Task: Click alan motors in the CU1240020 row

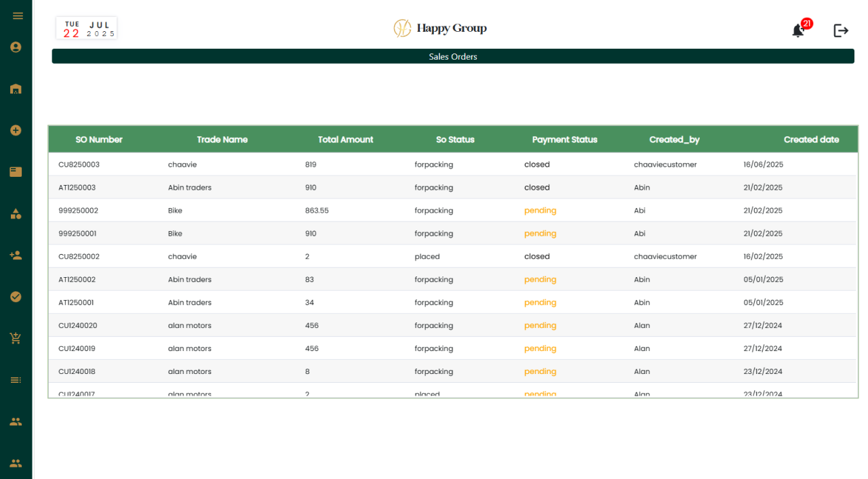Action: point(190,326)
